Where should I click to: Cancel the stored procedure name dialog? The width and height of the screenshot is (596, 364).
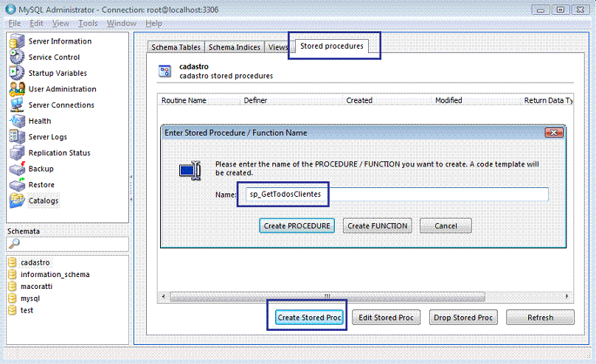pyautogui.click(x=446, y=225)
